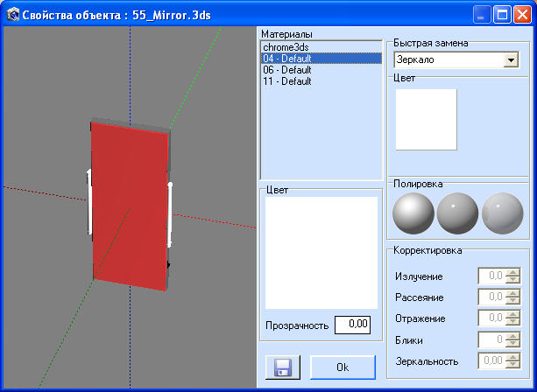
Task: Maximize the Свойства объекта window
Action: pos(502,15)
